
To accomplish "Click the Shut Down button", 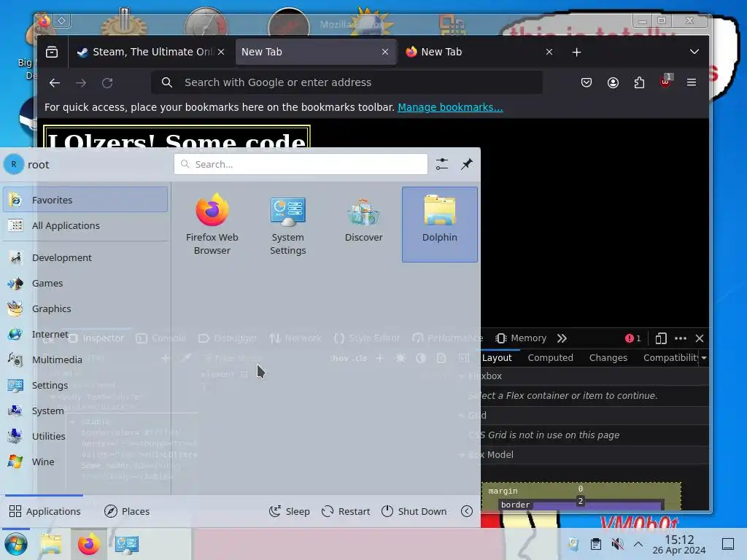I will pos(414,511).
